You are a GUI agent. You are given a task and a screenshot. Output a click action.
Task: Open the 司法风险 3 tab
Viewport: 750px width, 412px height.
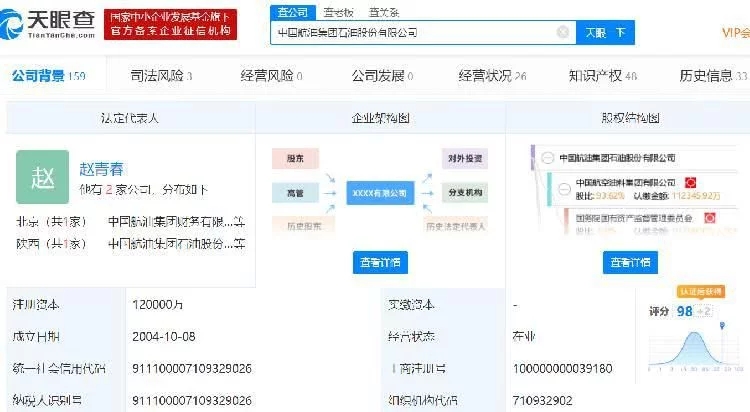pyautogui.click(x=161, y=76)
